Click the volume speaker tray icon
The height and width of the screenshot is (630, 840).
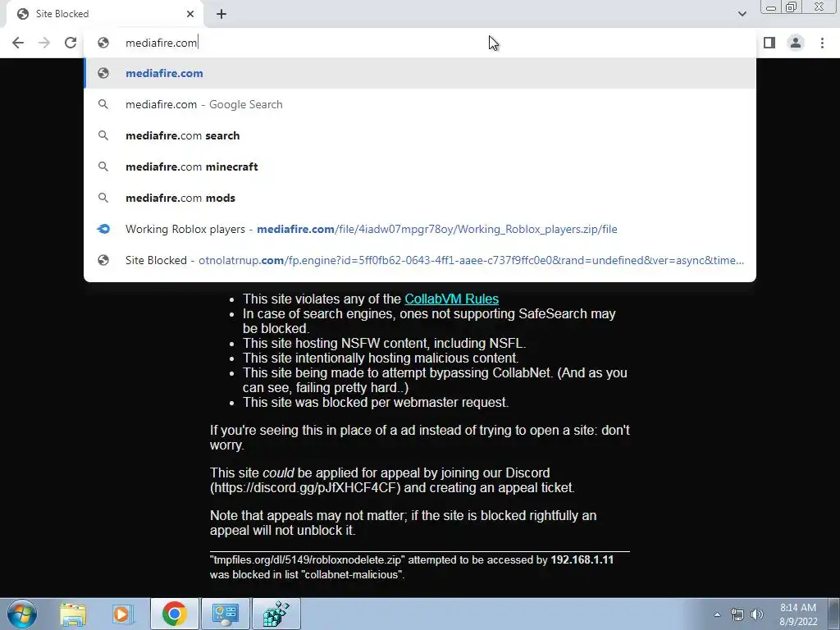pyautogui.click(x=757, y=614)
